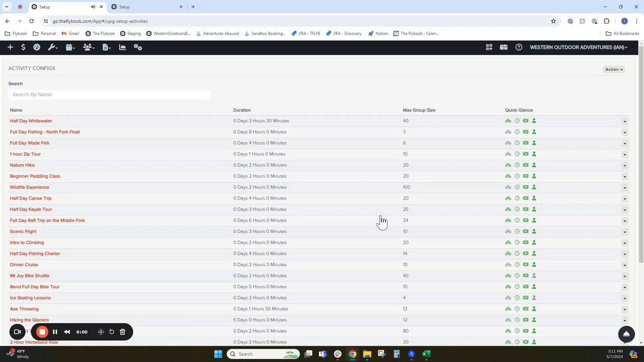
Task: Open the Staging bookmark
Action: 130,34
